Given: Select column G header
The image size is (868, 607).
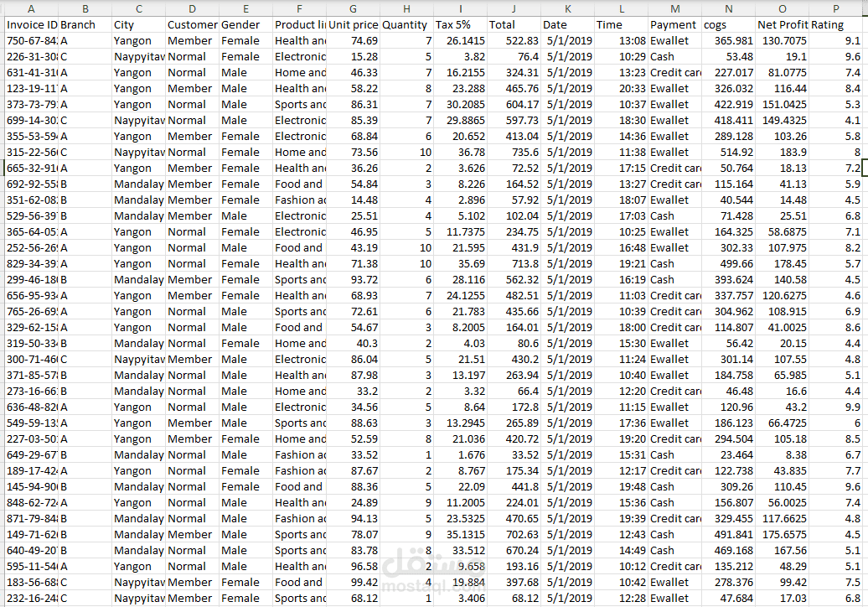Looking at the screenshot, I should 353,8.
